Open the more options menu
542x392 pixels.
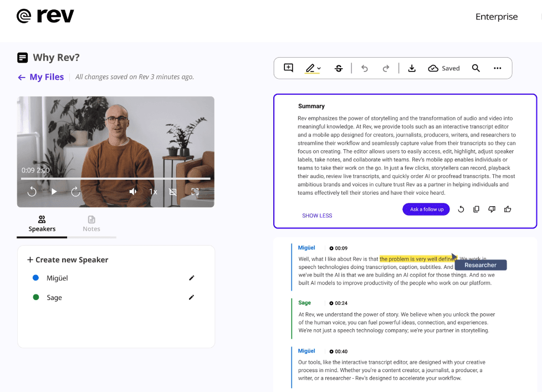(x=497, y=68)
